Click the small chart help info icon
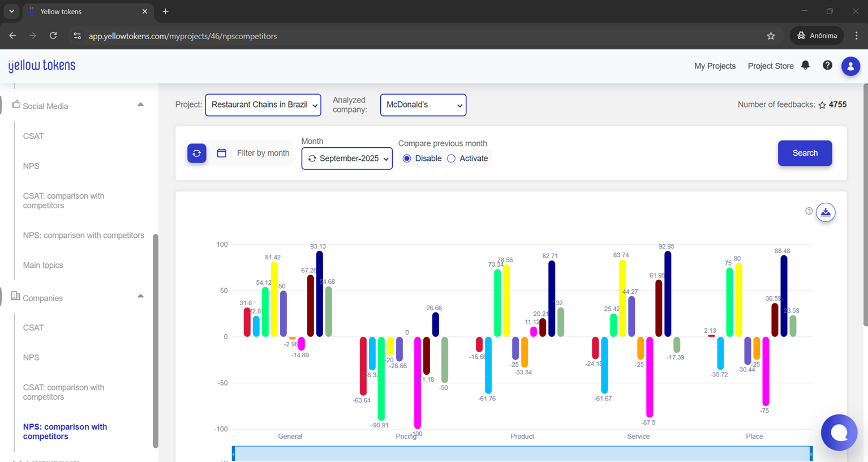868x462 pixels. tap(809, 211)
